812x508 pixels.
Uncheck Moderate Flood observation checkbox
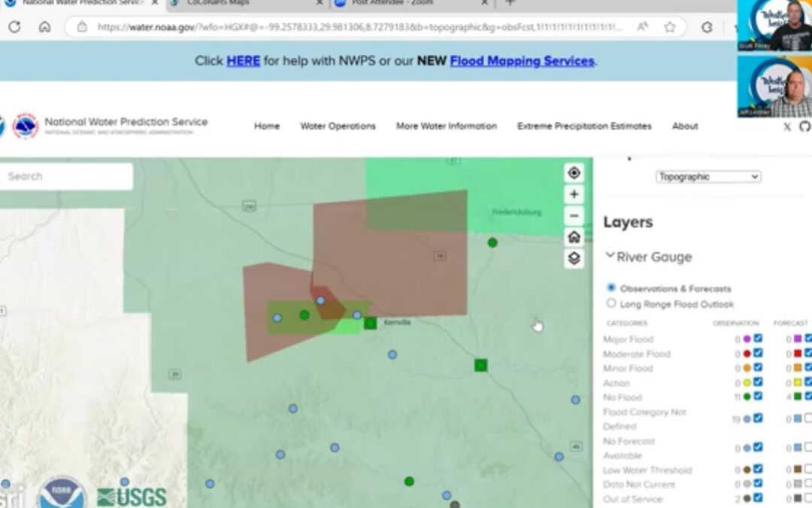[758, 353]
